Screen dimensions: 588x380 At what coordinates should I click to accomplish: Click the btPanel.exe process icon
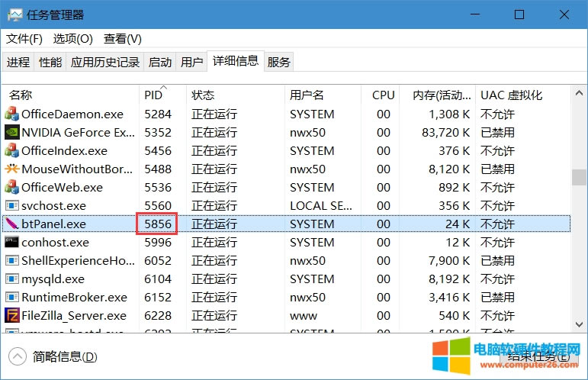pos(11,224)
